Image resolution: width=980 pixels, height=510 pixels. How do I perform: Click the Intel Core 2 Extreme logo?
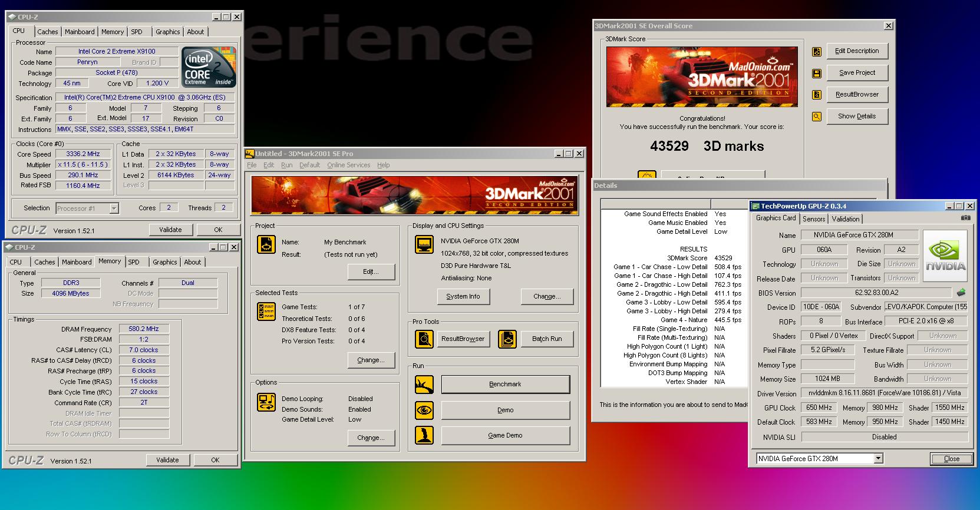coord(209,67)
